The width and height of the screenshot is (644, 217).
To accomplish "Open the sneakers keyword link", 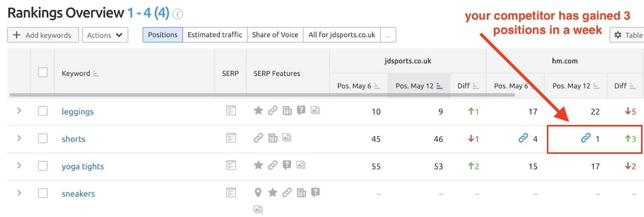I will 78,194.
